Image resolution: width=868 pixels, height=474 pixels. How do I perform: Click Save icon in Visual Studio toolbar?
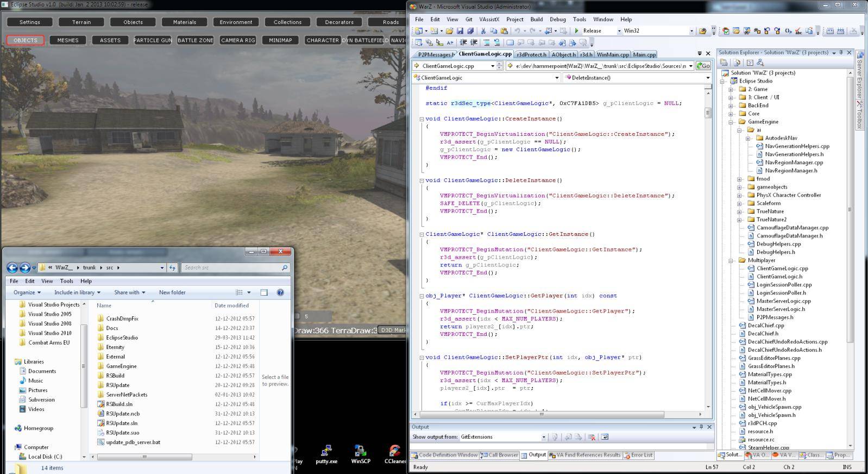pyautogui.click(x=460, y=31)
